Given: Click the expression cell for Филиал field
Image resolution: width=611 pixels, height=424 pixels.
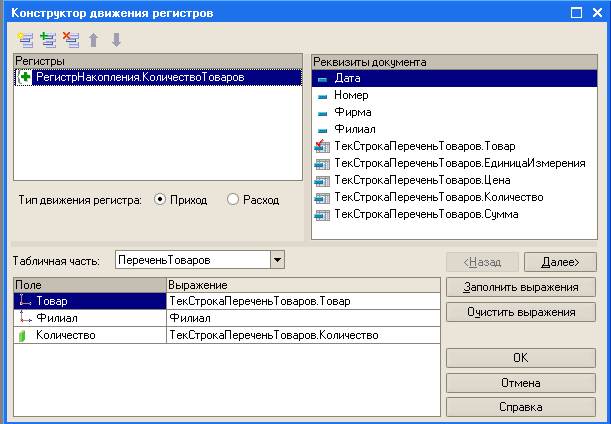Looking at the screenshot, I should [302, 317].
